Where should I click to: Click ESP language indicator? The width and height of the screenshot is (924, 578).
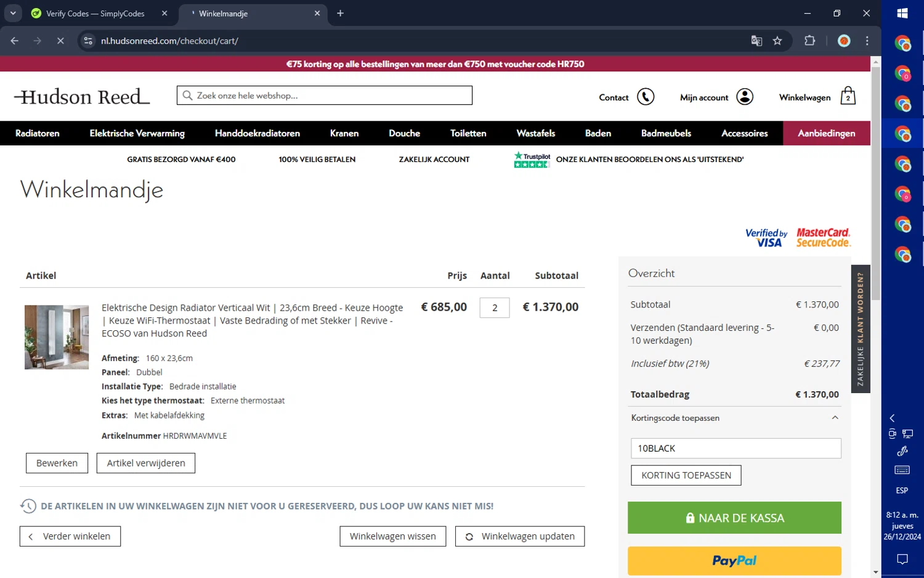902,490
